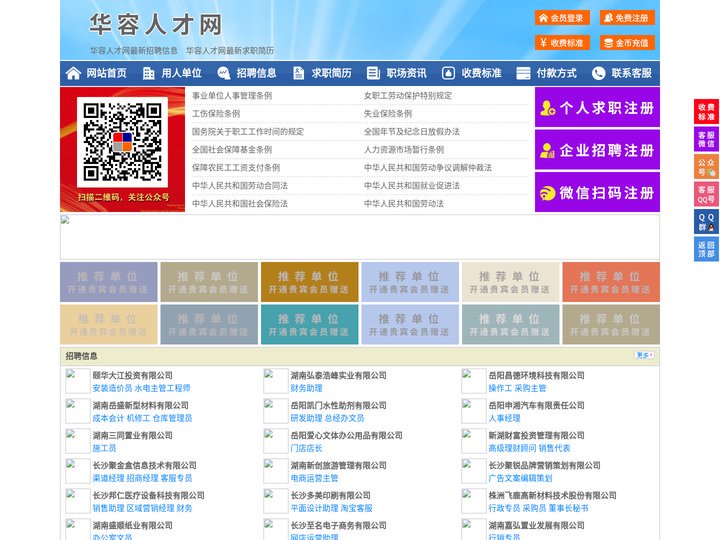Screen dimensions: 720x540
Task: Click the logo placeholder of 湖南岳盛新型材料有限公司
Action: click(x=78, y=411)
